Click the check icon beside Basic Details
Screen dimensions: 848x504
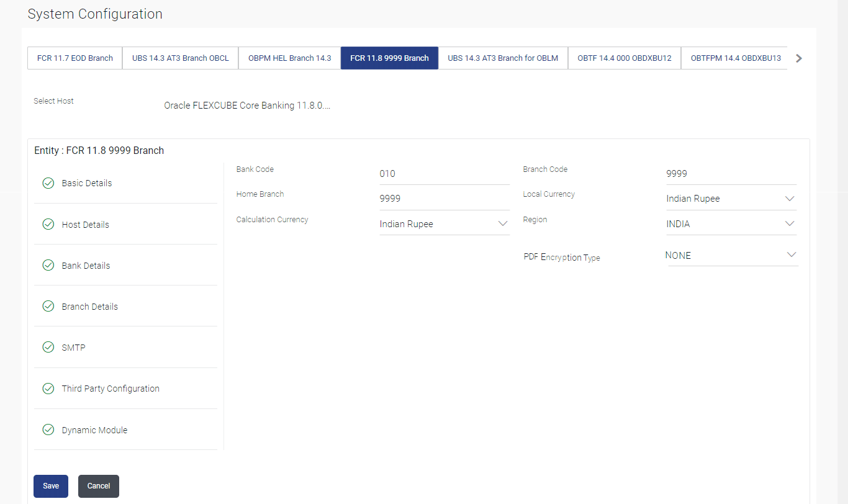coord(48,183)
